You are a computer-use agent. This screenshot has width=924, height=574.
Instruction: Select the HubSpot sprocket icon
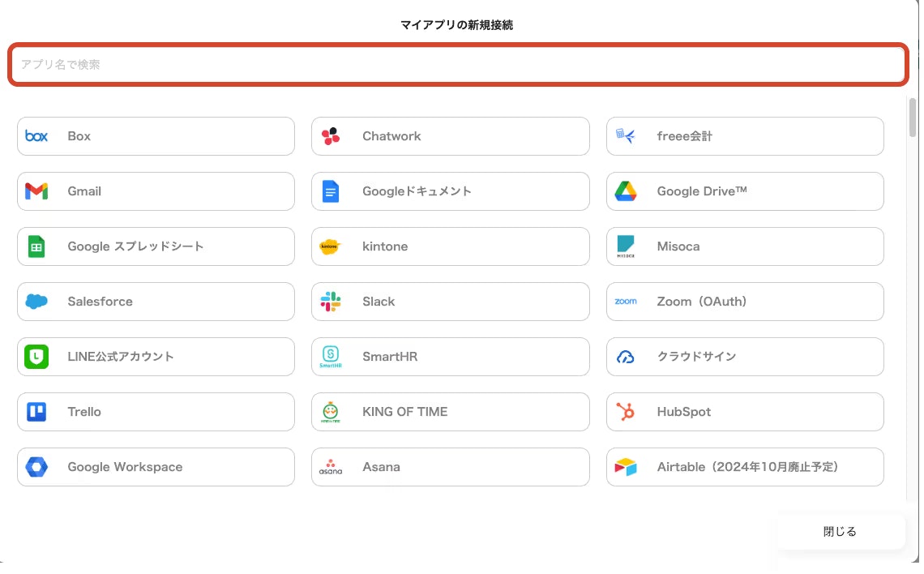[x=625, y=411]
